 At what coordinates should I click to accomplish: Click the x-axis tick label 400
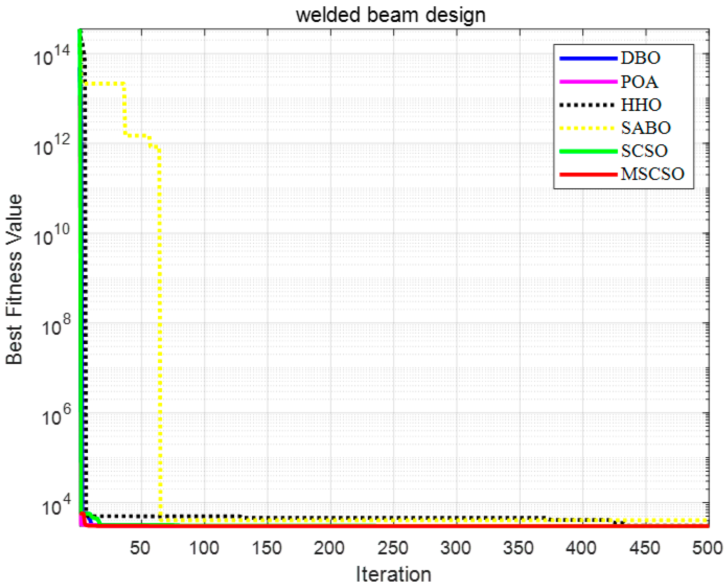(x=581, y=548)
